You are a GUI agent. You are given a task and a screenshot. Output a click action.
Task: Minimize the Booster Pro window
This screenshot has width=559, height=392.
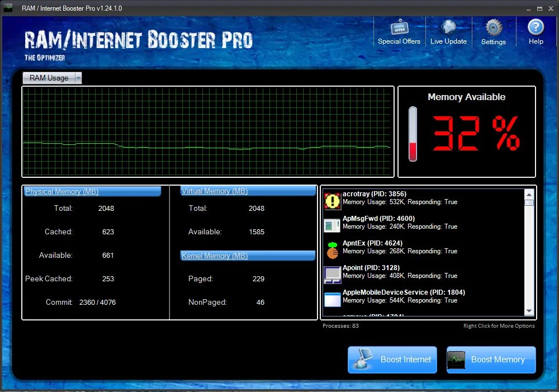[529, 8]
